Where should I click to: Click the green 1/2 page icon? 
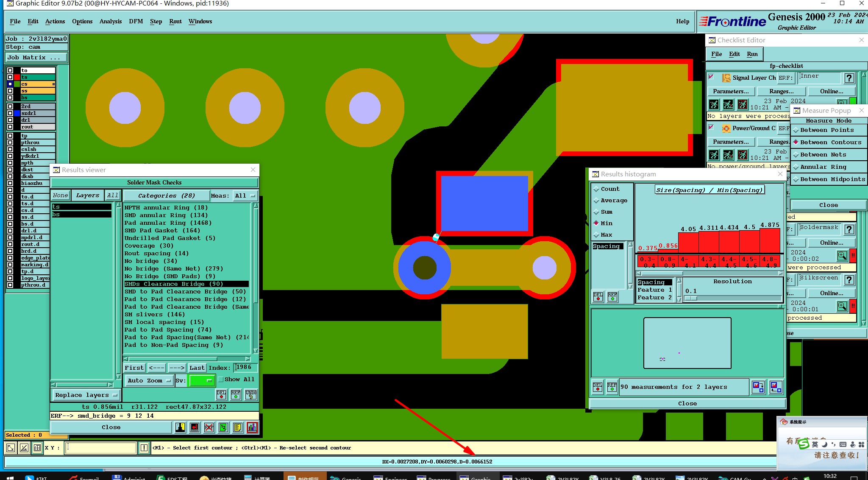point(223,427)
